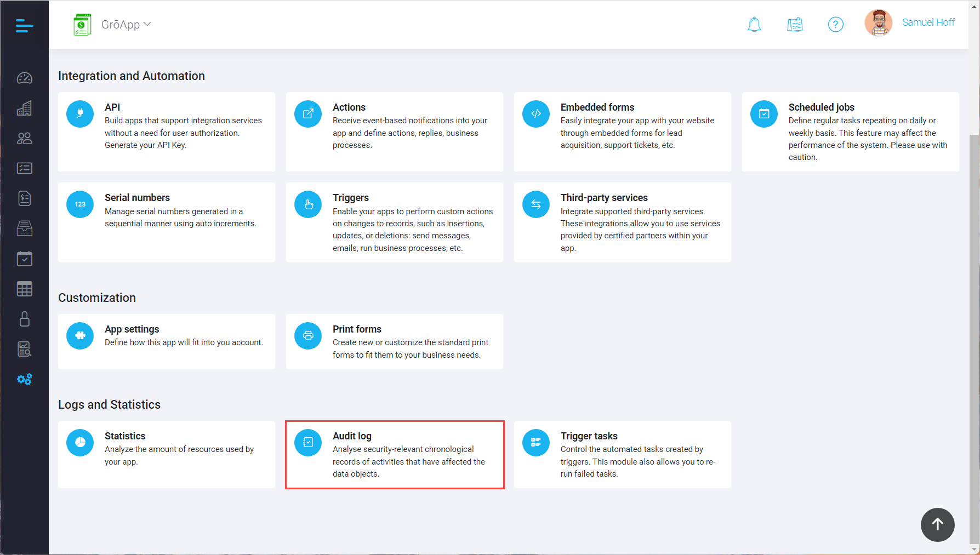980x555 pixels.
Task: Select the dashboard speedometer icon in sidebar
Action: 24,78
